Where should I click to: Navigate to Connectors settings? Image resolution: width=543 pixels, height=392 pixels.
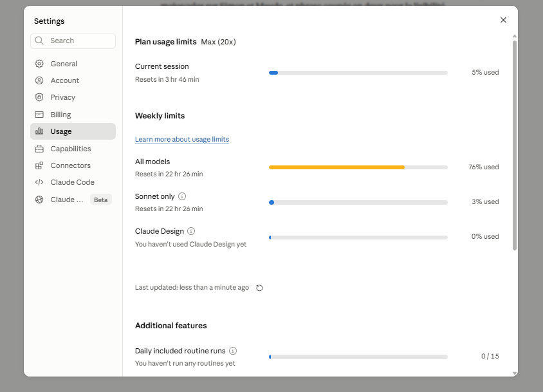pos(73,165)
